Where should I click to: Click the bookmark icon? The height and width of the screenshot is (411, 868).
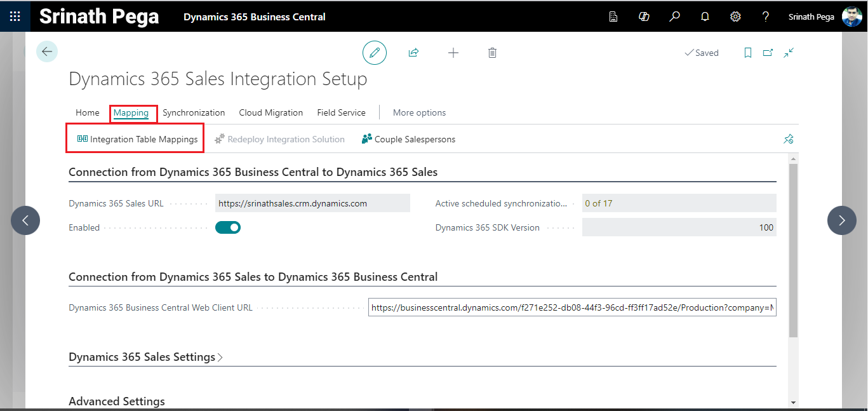click(748, 53)
